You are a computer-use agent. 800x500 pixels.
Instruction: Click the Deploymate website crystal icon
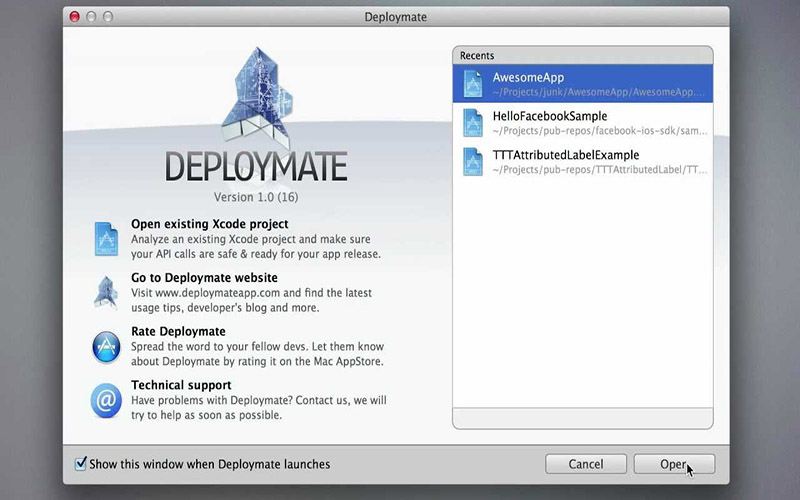point(106,292)
